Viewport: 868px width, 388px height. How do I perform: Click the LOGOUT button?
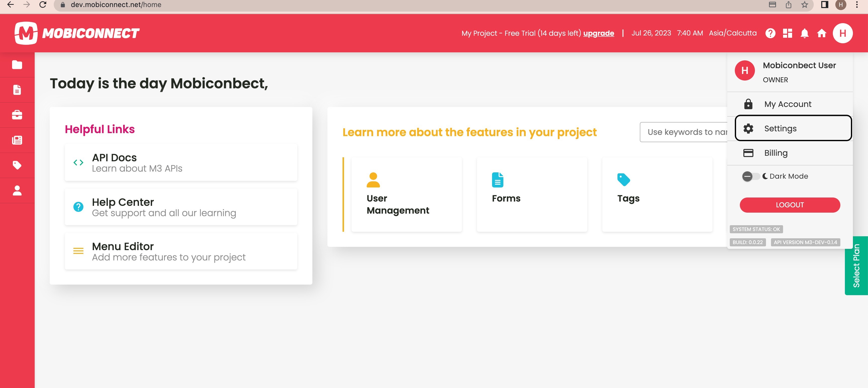coord(790,205)
